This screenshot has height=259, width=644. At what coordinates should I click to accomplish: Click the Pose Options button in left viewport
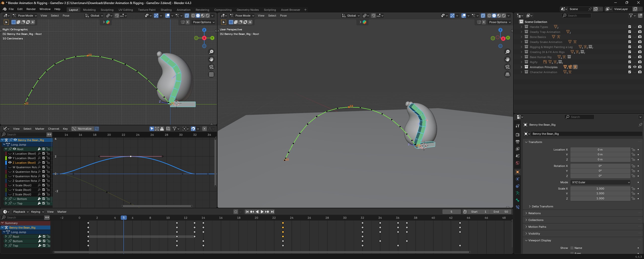click(x=204, y=22)
